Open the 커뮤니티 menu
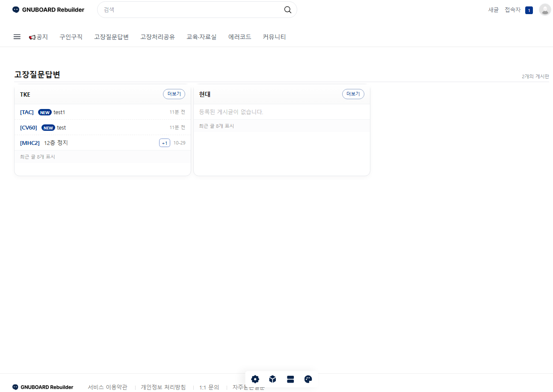Image resolution: width=553 pixels, height=392 pixels. click(x=274, y=37)
